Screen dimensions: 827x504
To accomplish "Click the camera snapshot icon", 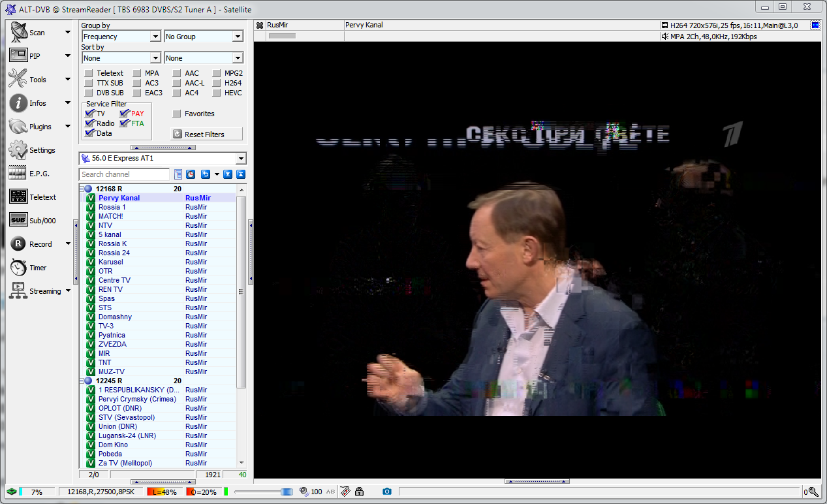I will [387, 492].
